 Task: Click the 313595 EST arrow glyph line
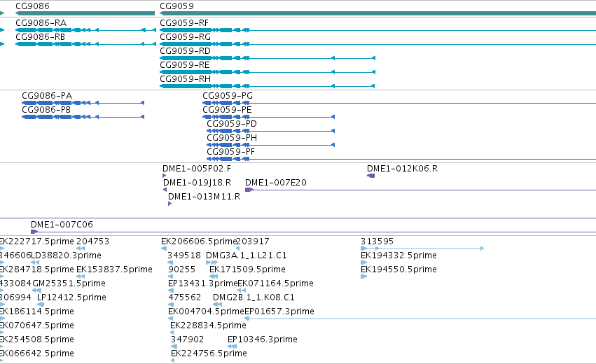(422, 248)
